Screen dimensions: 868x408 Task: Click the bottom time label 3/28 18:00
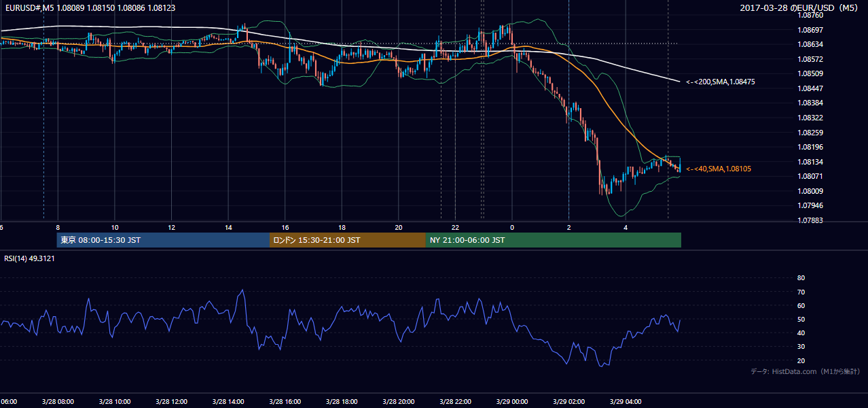342,402
